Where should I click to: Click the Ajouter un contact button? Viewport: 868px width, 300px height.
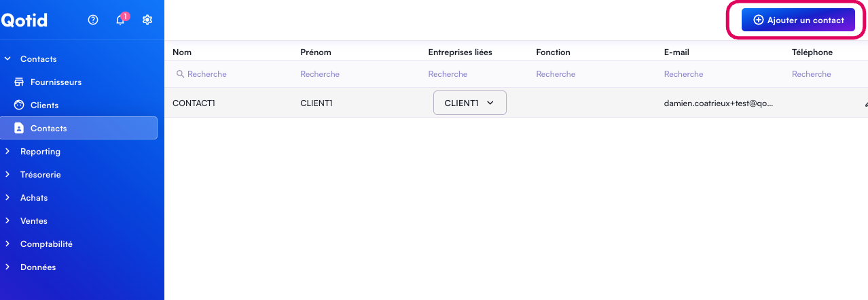[798, 20]
